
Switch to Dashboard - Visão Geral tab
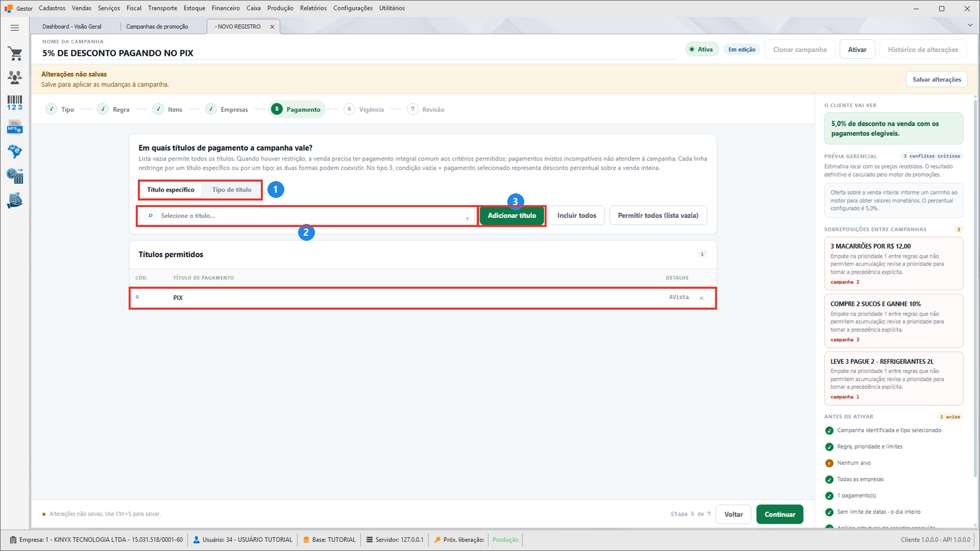point(72,27)
